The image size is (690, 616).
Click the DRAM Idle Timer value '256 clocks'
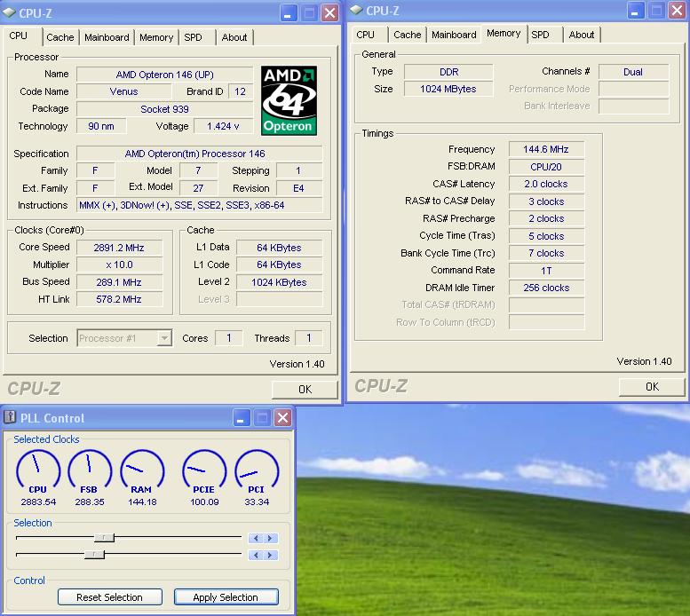point(546,288)
